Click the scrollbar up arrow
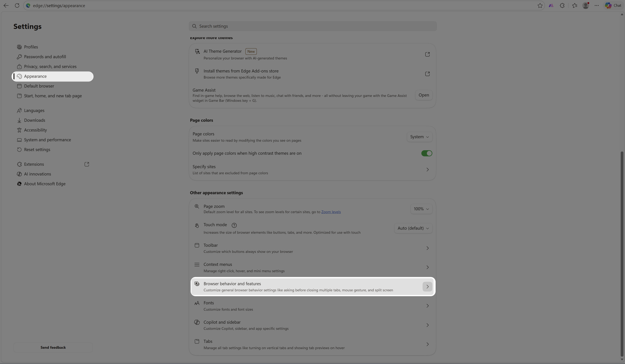Image resolution: width=625 pixels, height=364 pixels. [x=622, y=14]
